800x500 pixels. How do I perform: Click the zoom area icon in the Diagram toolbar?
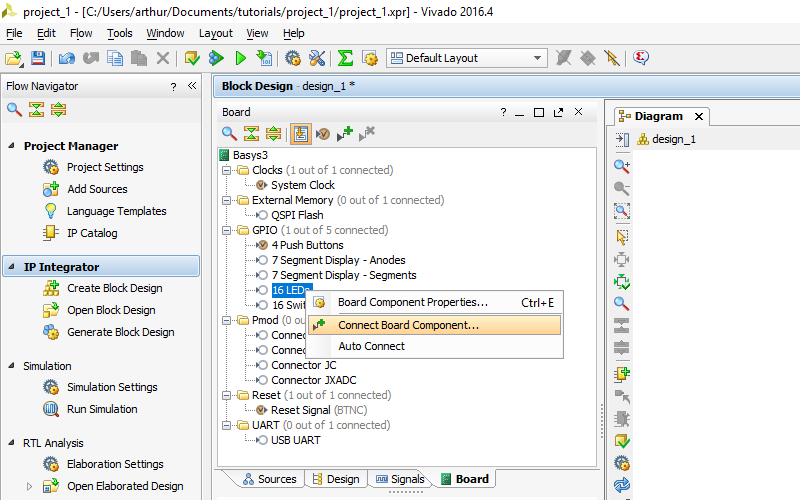pyautogui.click(x=621, y=211)
